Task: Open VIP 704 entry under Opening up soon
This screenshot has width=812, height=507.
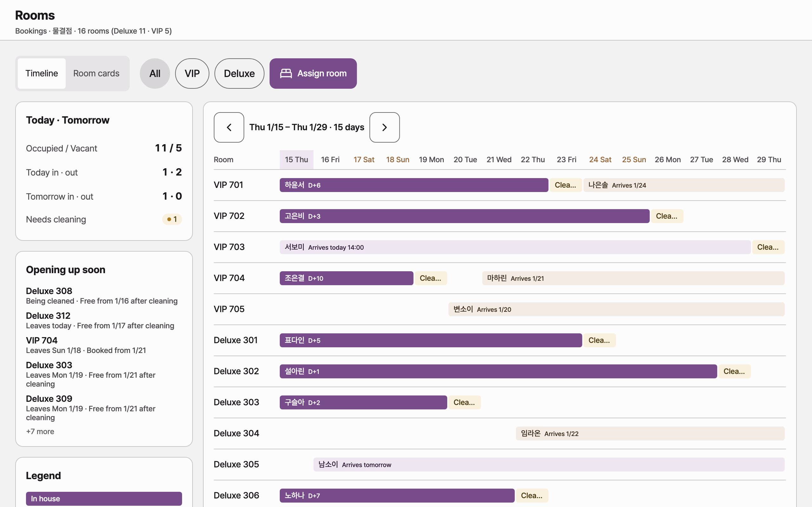Action: (x=86, y=345)
